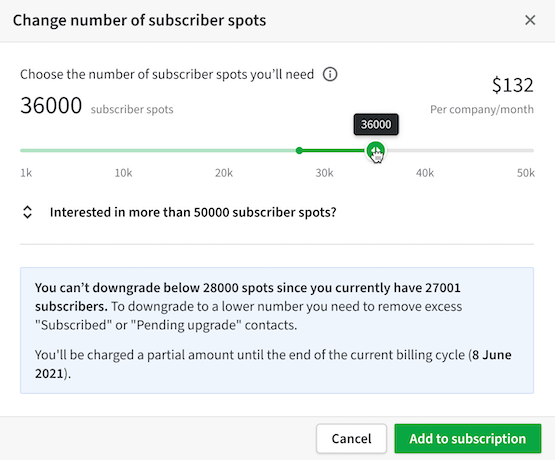Click the 20k slider label
Screen dimensions: 555x460
[x=224, y=173]
